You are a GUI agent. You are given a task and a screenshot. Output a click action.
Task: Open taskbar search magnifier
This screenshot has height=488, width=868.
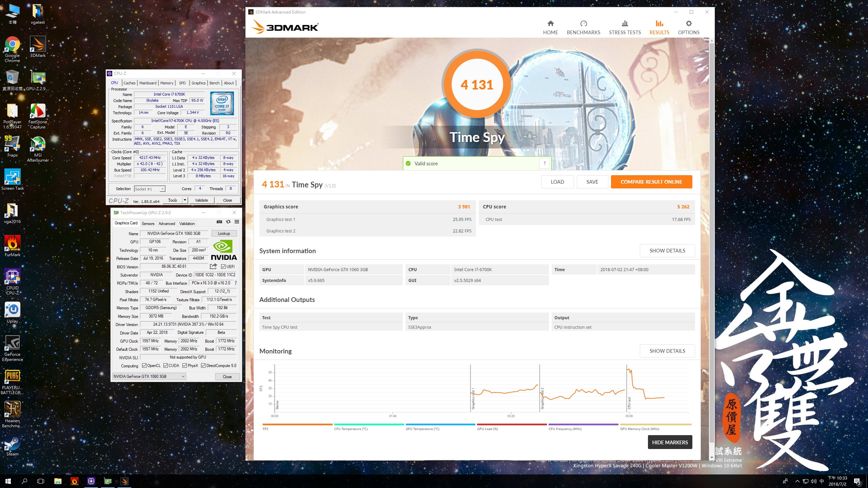[x=24, y=481]
